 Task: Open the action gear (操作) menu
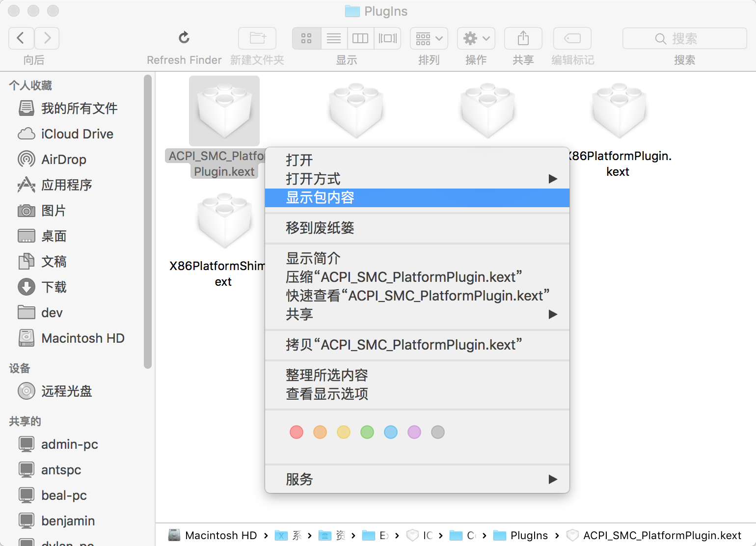tap(476, 38)
